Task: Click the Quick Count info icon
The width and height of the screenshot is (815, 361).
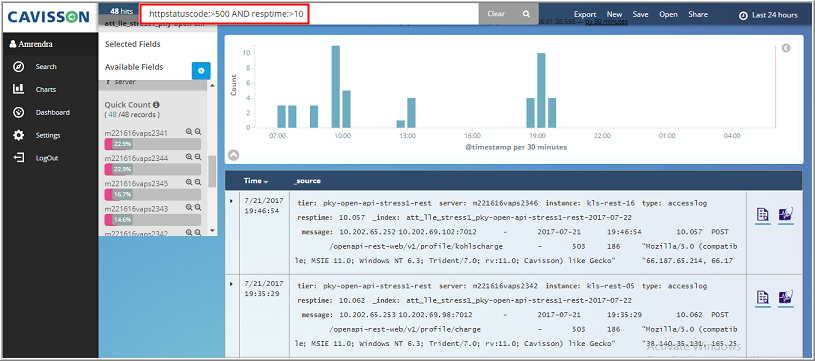Action: coord(156,104)
